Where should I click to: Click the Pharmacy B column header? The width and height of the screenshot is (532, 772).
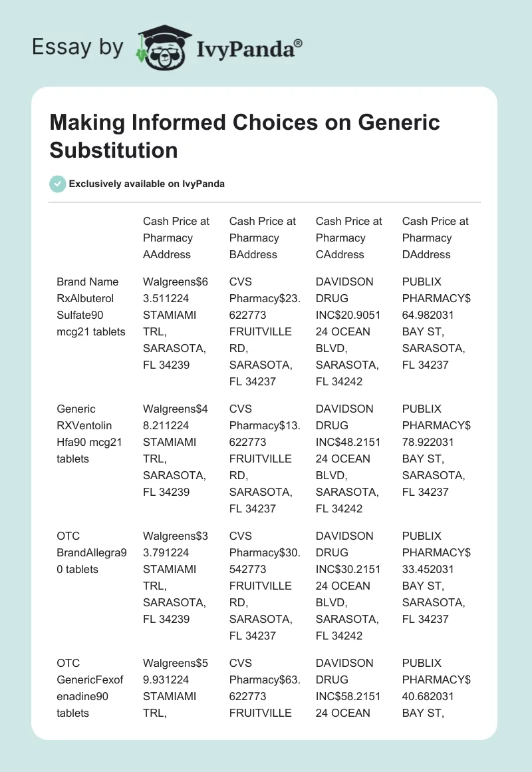click(263, 238)
